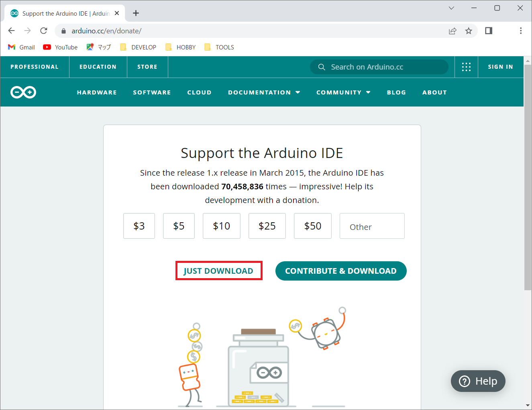Click the share icon in the address bar
532x410 pixels.
[x=453, y=31]
